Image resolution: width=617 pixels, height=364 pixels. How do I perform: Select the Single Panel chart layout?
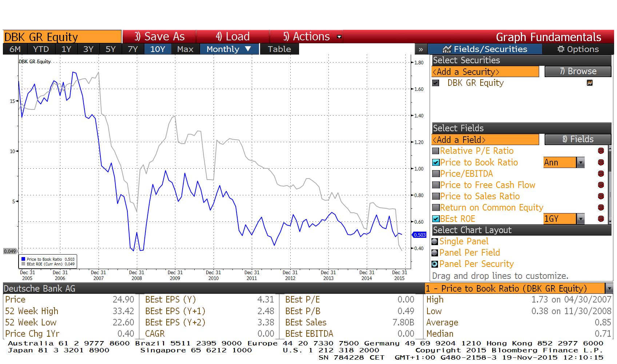[435, 241]
